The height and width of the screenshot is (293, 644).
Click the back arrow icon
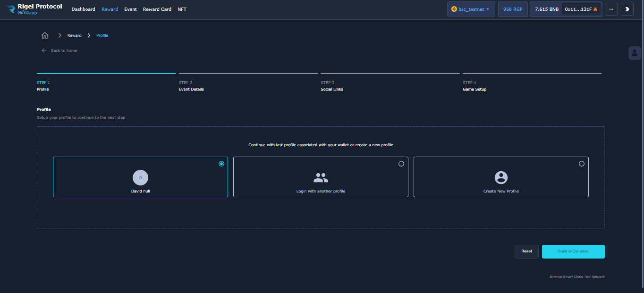[44, 50]
